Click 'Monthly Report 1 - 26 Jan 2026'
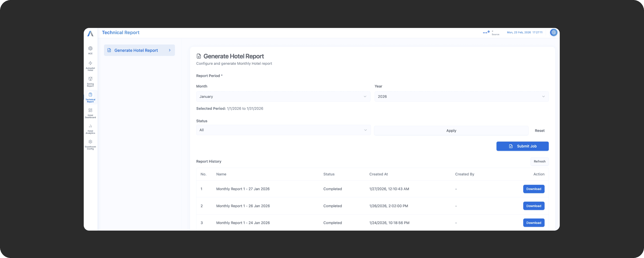The image size is (644, 258). tap(243, 206)
